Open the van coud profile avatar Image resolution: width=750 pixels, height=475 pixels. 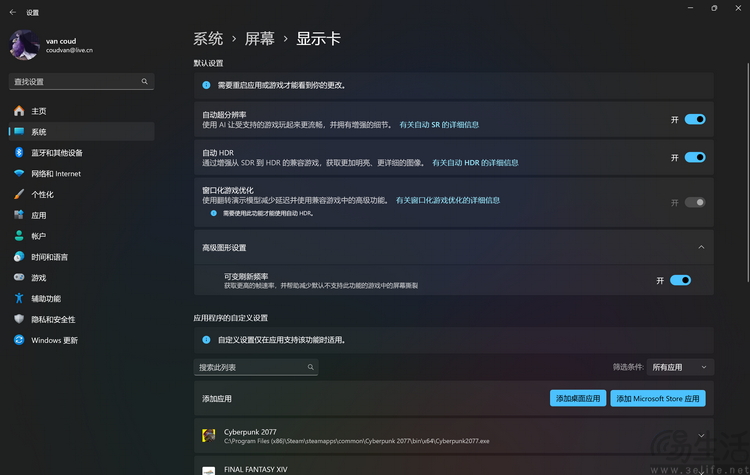pos(24,45)
